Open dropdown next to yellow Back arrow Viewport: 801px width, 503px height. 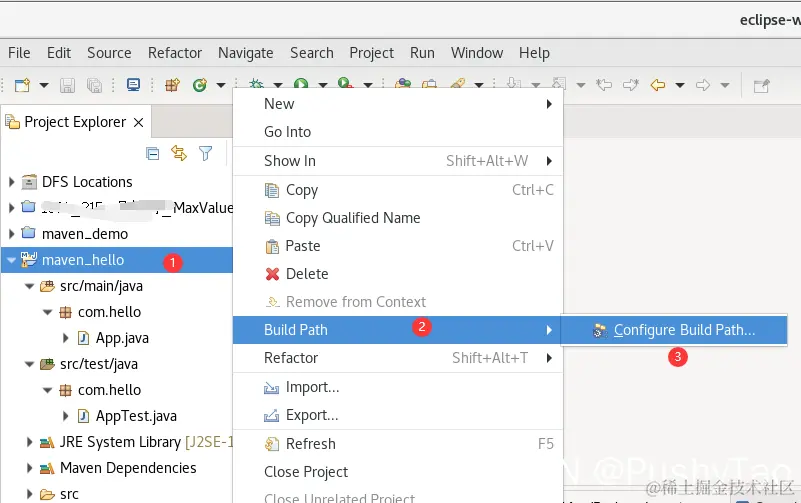coord(680,85)
